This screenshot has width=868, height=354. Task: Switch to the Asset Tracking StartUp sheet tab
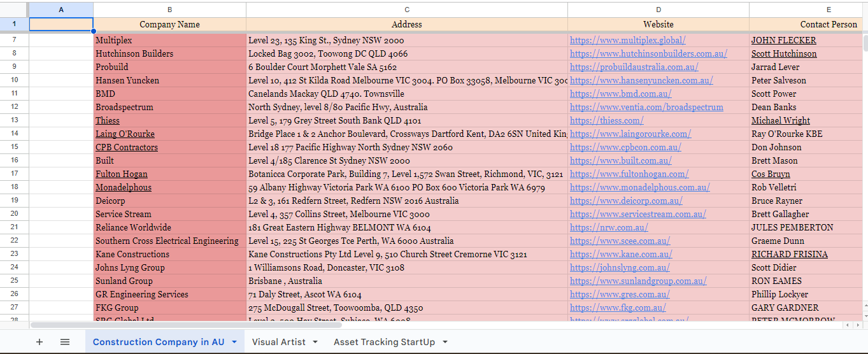[384, 342]
